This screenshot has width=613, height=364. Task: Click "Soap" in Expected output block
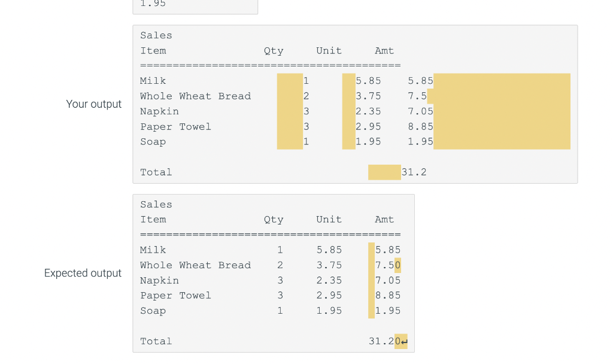coord(153,311)
